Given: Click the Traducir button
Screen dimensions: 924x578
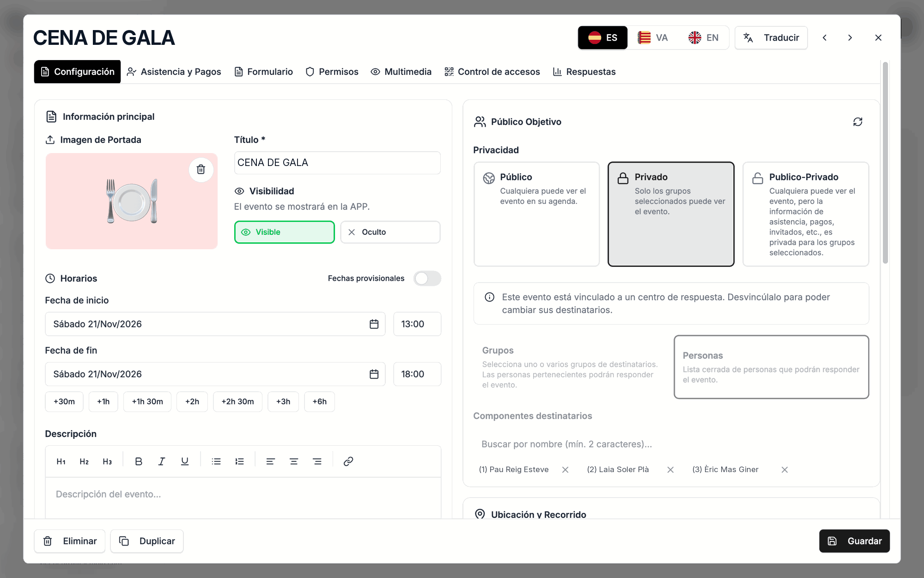Looking at the screenshot, I should click(771, 38).
